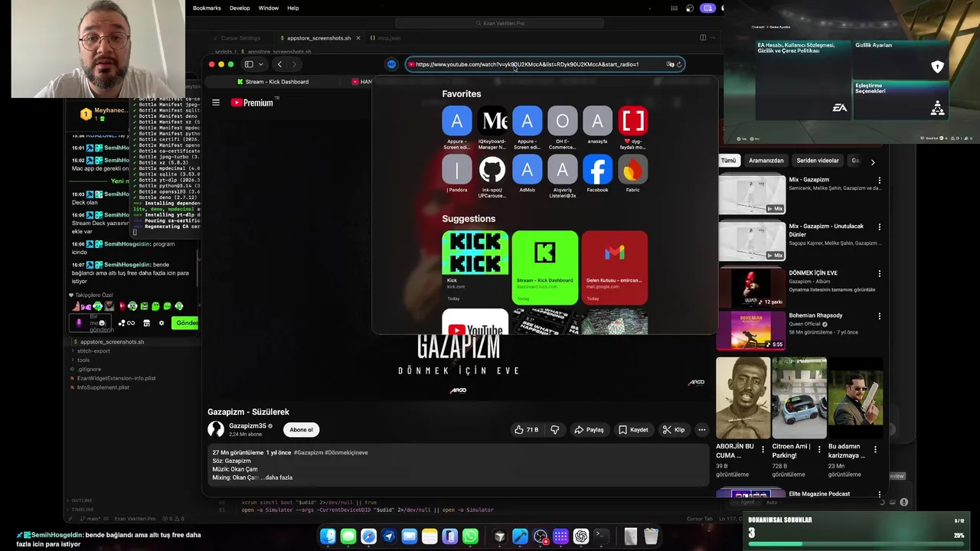Switch to Stream - Kick Dashboard tab

(x=273, y=82)
